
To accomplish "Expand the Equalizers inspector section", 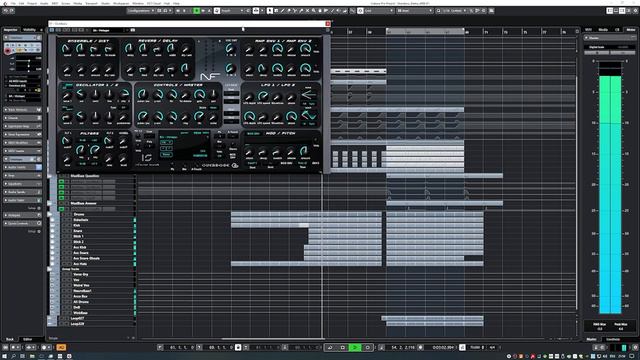I will (22, 184).
